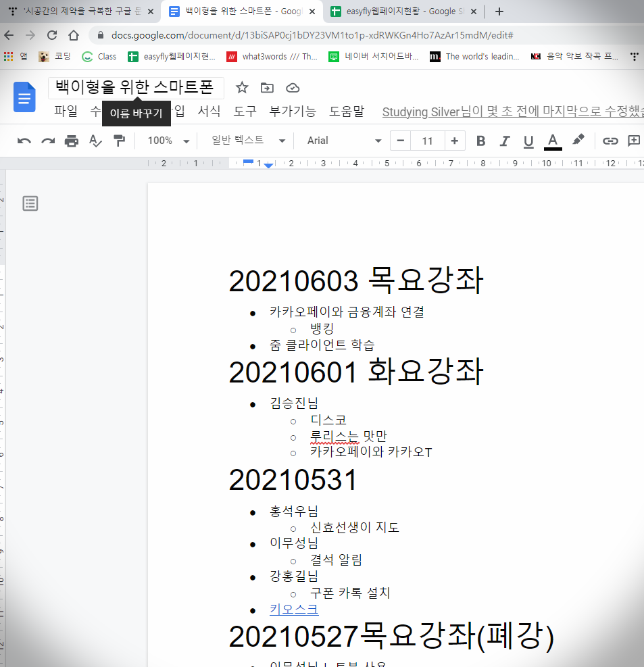Follow the 키오스크 hyperlink
This screenshot has height=667, width=644.
(294, 609)
